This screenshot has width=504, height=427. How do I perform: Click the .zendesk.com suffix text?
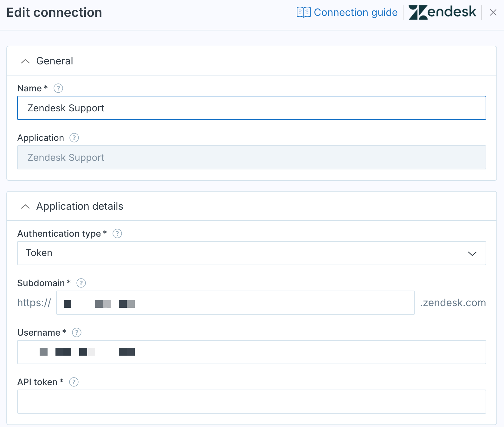pos(453,303)
